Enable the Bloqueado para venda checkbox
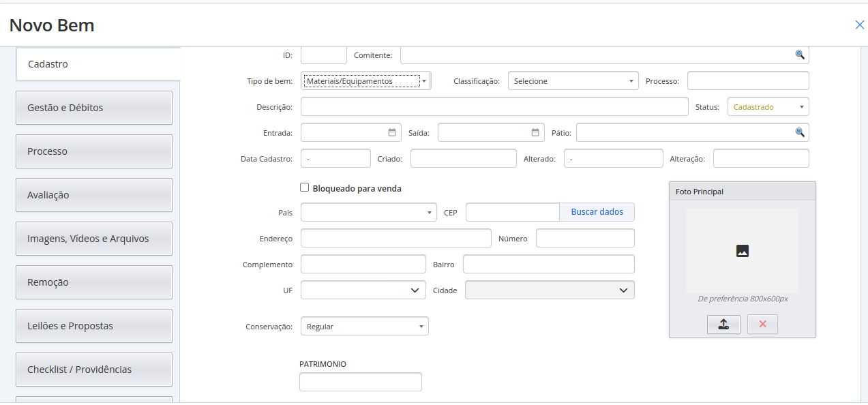Viewport: 868px width, 405px height. (305, 187)
